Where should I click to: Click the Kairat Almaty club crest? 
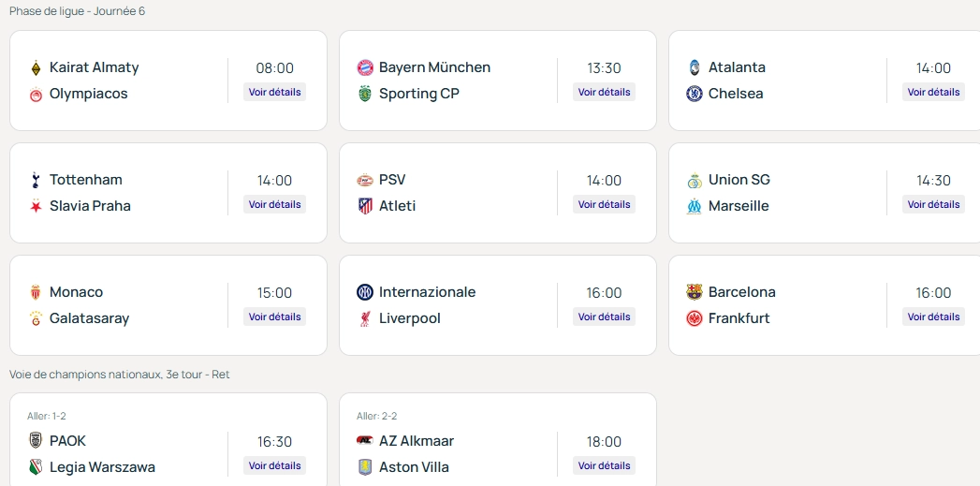tap(36, 67)
